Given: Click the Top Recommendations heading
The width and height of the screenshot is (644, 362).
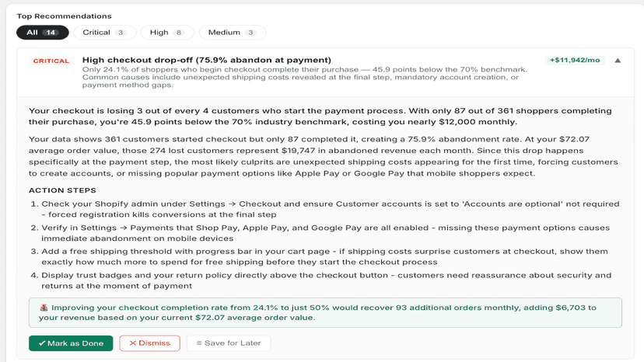Looking at the screenshot, I should click(64, 16).
